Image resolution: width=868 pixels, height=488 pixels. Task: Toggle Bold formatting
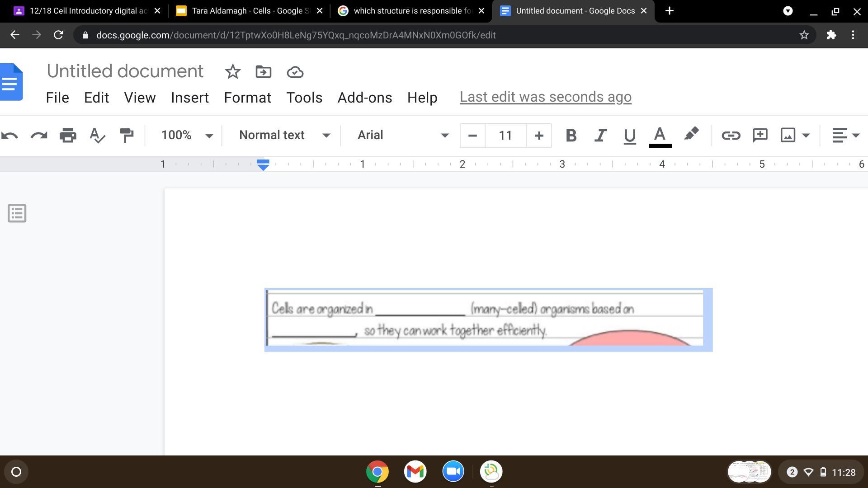[571, 136]
